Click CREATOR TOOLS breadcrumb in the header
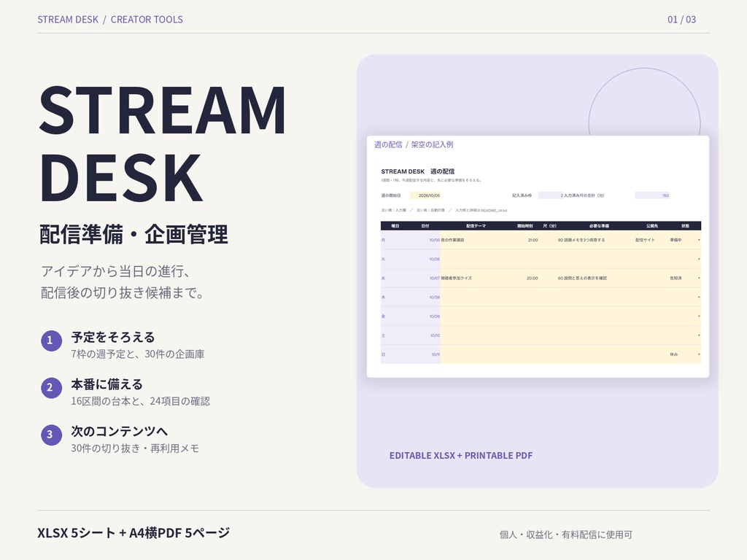Image resolution: width=747 pixels, height=560 pixels. point(147,20)
